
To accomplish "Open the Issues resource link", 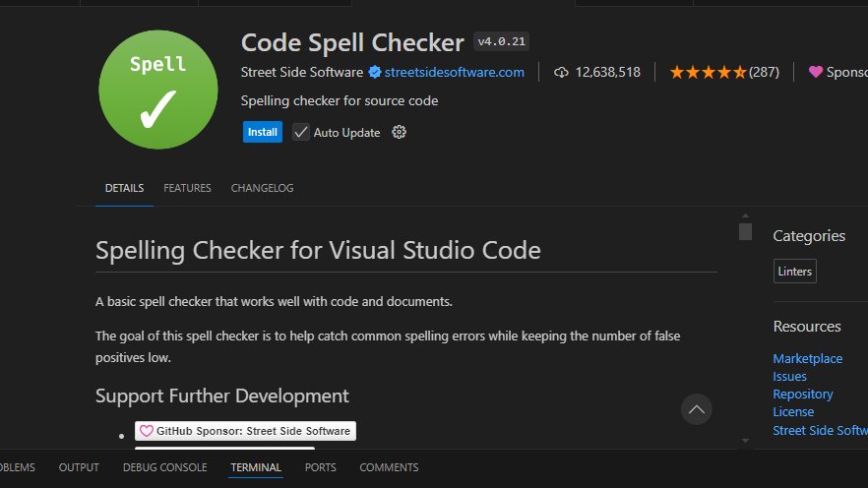I will point(789,376).
